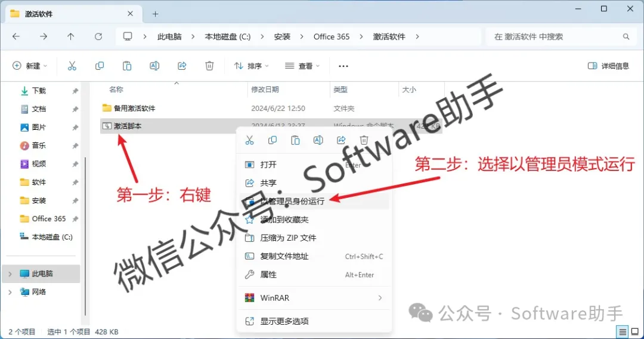644x339 pixels.
Task: Switch to the large icons view in the status bar
Action: (x=635, y=332)
